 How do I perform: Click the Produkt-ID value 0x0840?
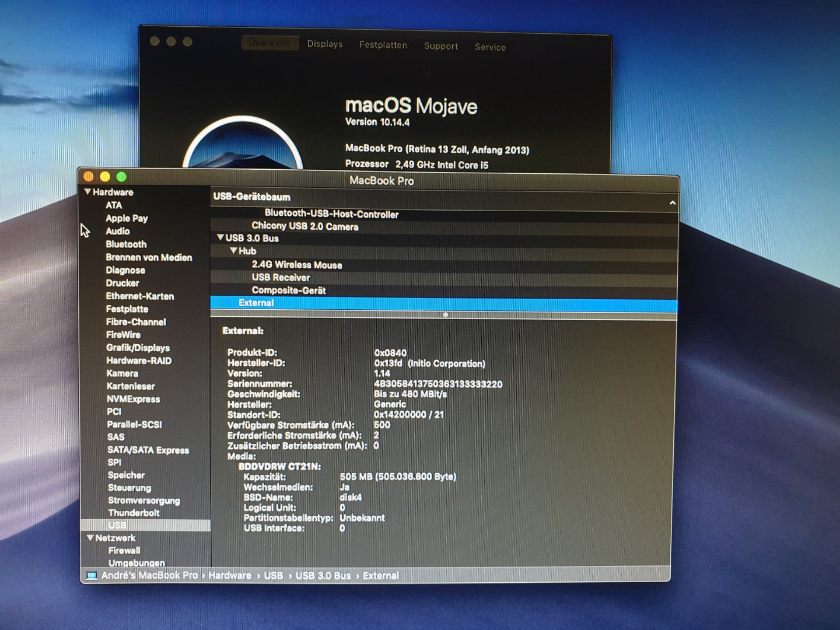point(390,353)
